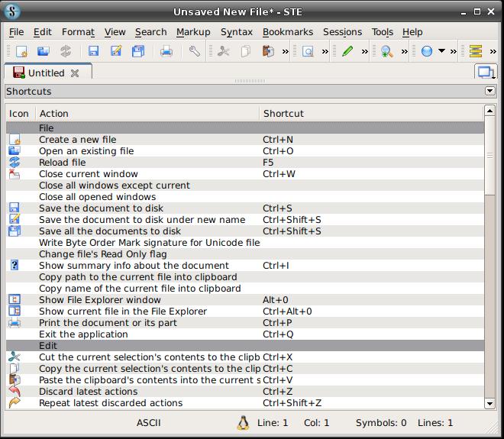Click the open file toolbar icon

click(x=44, y=51)
